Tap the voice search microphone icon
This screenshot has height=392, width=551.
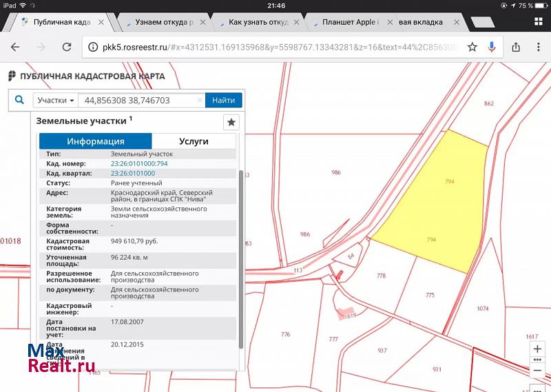click(492, 48)
